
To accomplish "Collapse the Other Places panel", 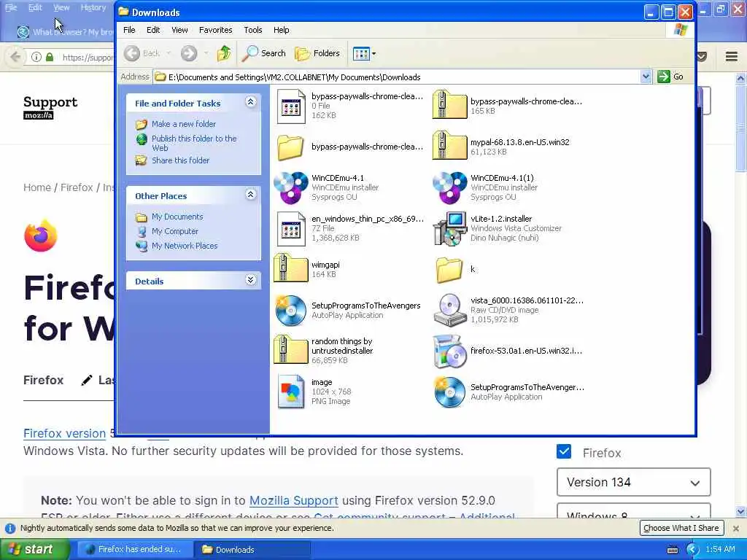I will [251, 194].
